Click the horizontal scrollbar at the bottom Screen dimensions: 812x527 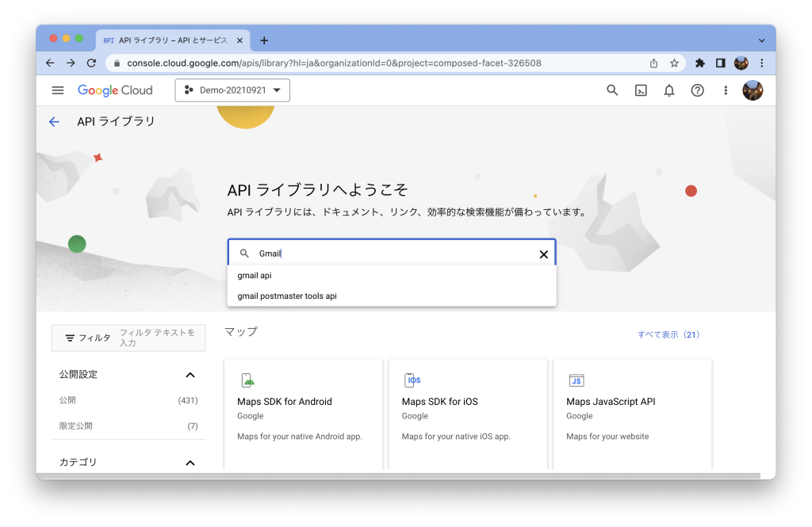[x=398, y=475]
